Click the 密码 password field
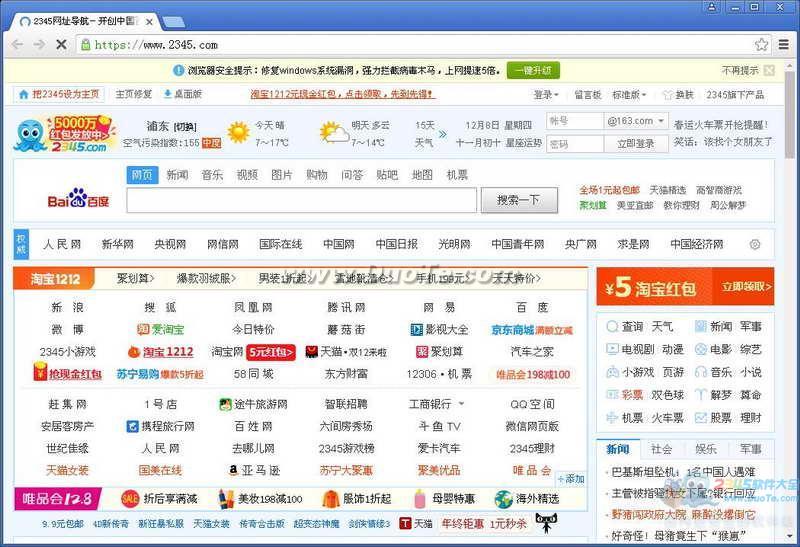Viewport: 800px width, 547px height. [575, 144]
